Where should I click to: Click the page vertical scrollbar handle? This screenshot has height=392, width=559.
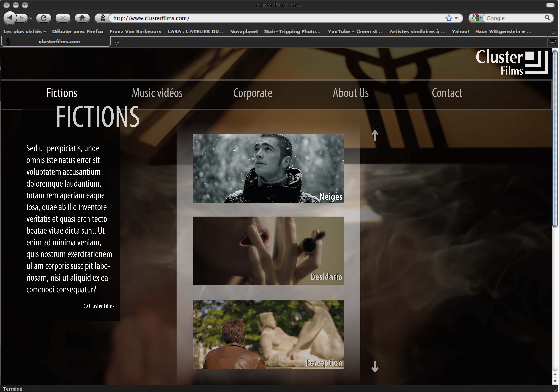coord(555,139)
